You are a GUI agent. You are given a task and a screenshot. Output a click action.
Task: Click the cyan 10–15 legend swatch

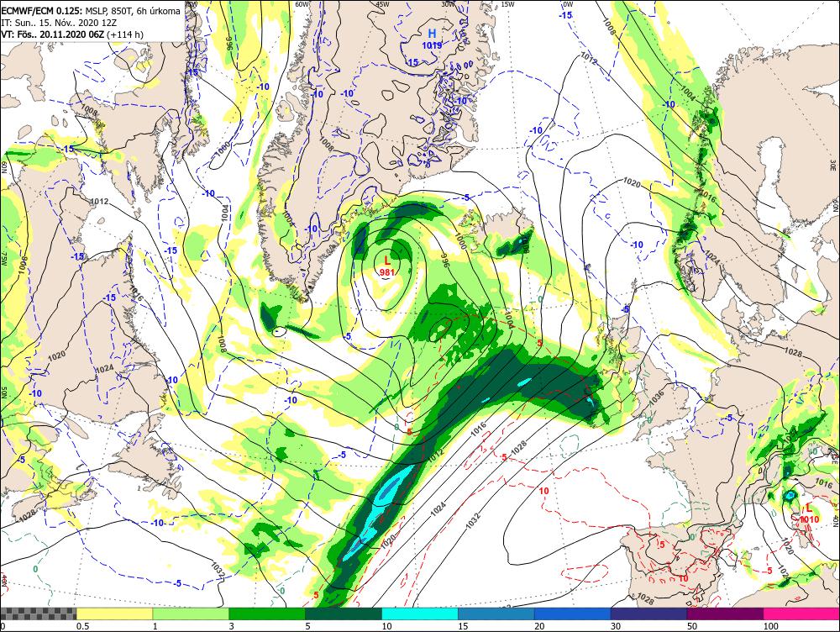(419, 614)
